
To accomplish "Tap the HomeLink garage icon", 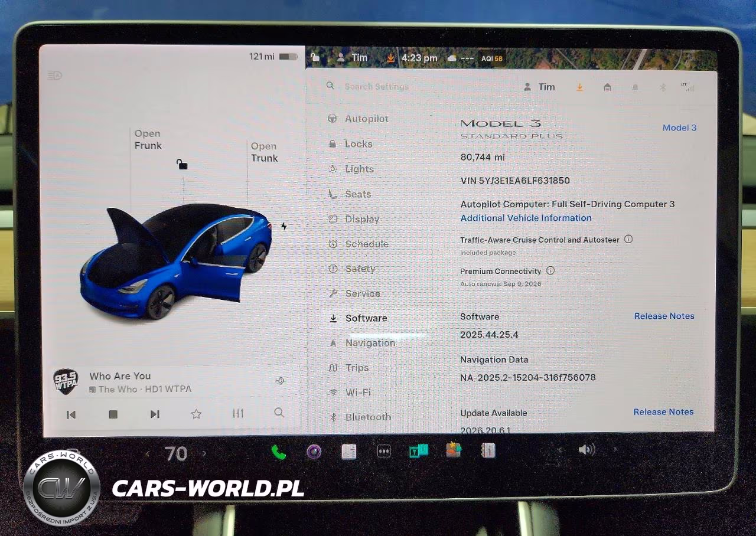I will (x=607, y=87).
